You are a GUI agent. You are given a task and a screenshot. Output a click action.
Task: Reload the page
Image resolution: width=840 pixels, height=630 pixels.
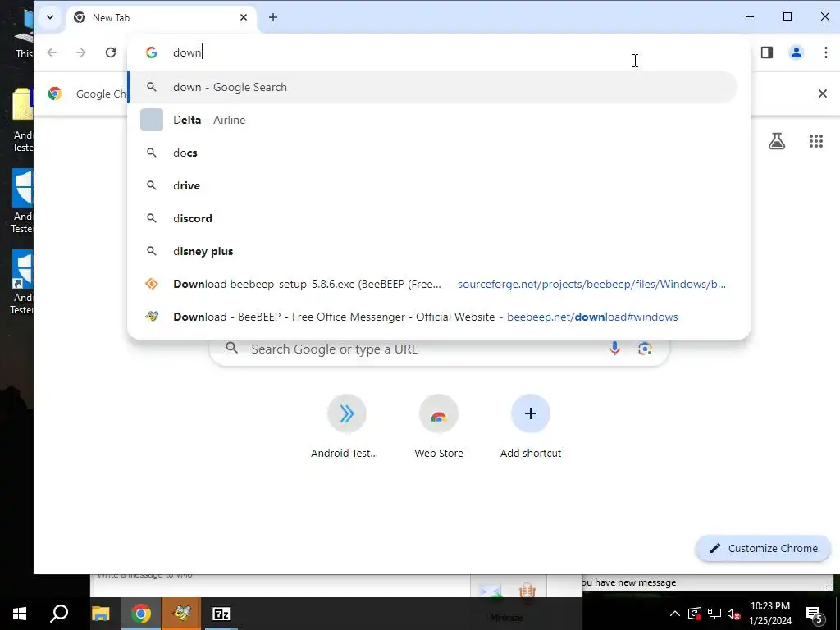(111, 52)
